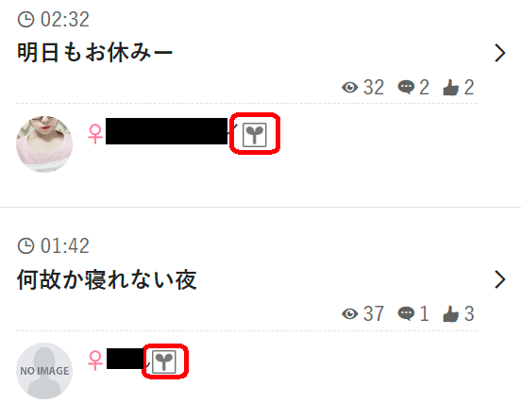Like the post with 3 thumbs-up
521x420 pixels.
point(451,314)
